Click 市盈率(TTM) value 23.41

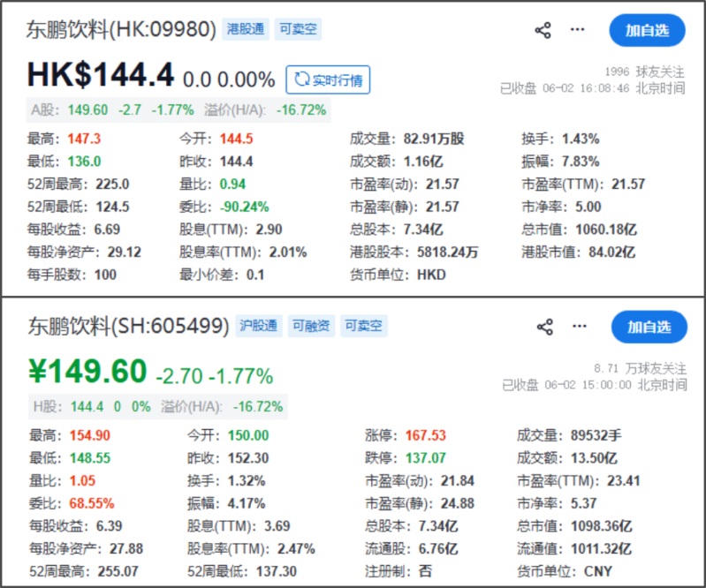click(624, 481)
